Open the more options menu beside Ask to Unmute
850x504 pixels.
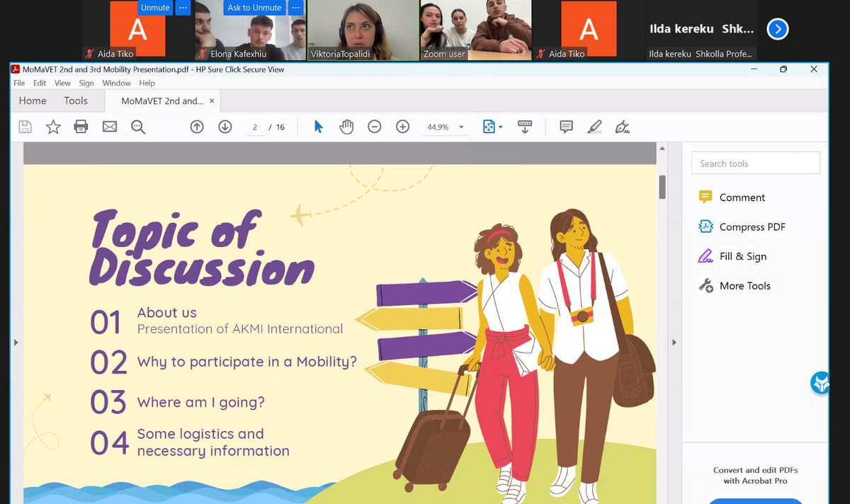point(295,7)
